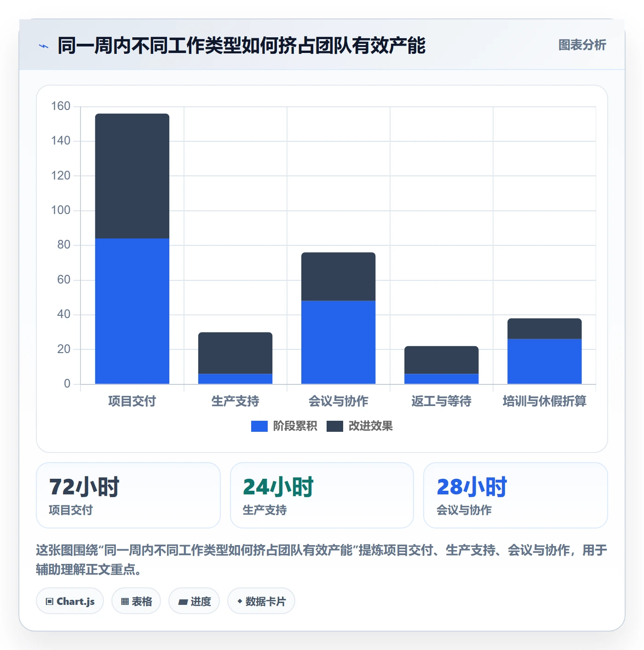Click the dark segment of 项目交付 bar
This screenshot has height=650, width=644.
132,176
